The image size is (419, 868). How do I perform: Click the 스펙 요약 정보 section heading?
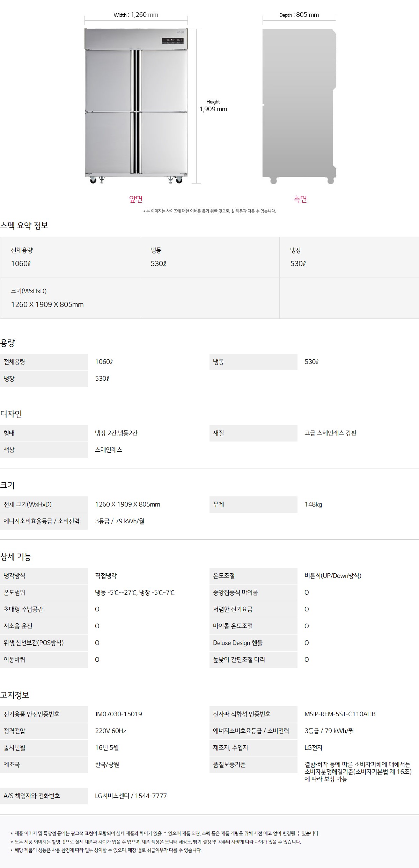[24, 225]
